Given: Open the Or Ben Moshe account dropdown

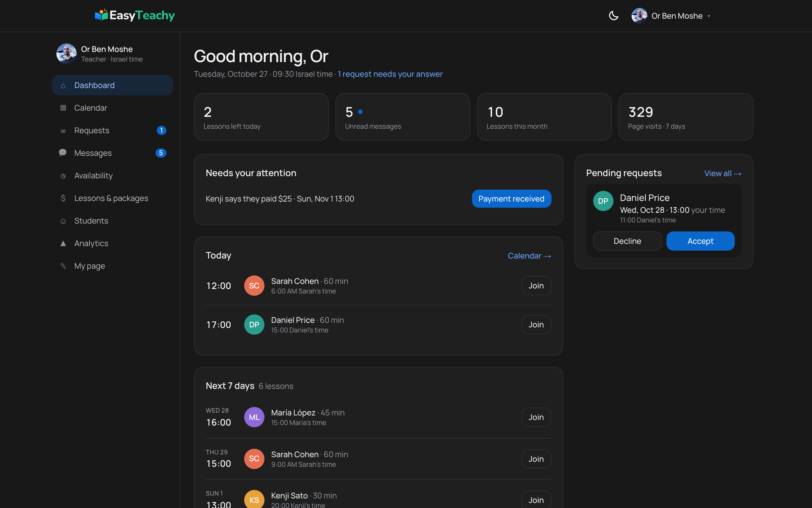Looking at the screenshot, I should 671,16.
